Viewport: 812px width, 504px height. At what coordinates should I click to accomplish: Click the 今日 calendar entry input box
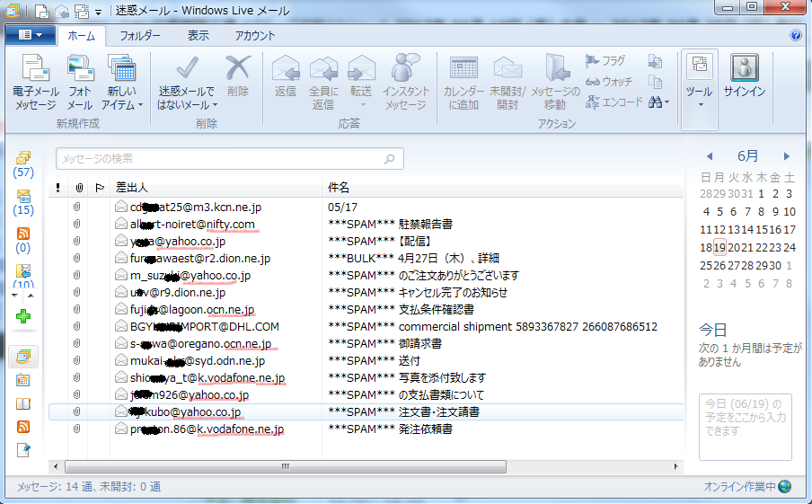(746, 427)
